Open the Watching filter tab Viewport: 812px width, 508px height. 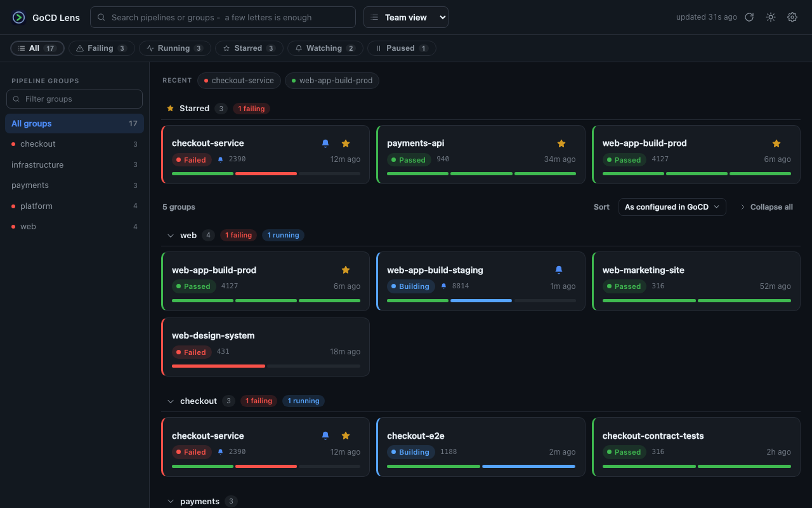coord(325,48)
